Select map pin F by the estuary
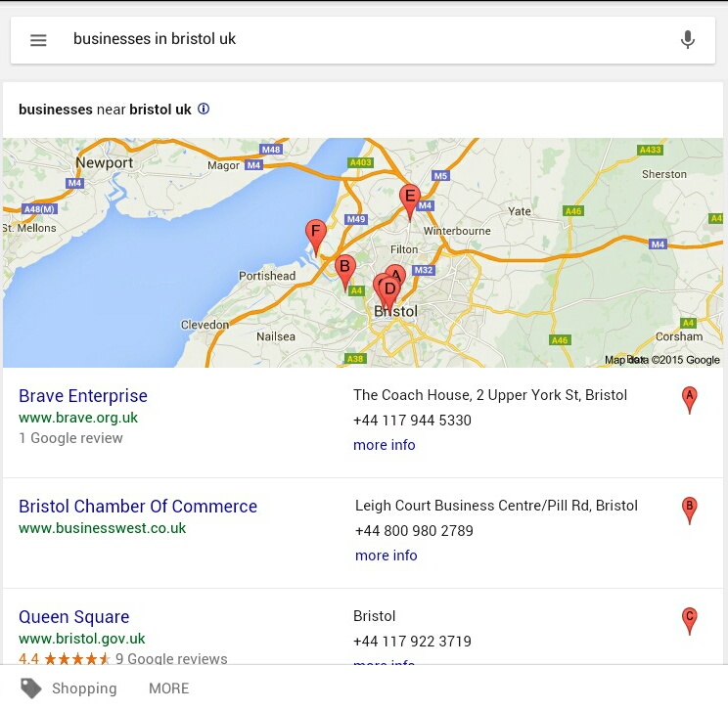 (316, 236)
